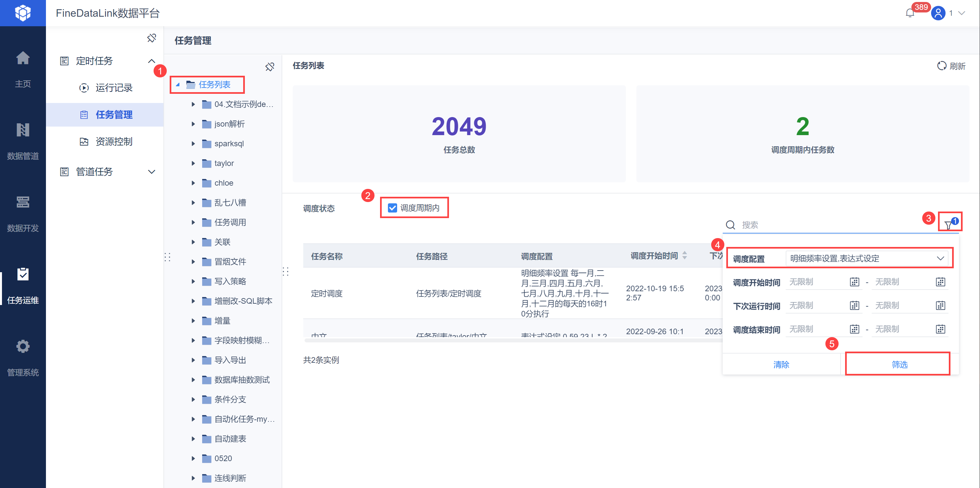Open the 调度配置 dropdown
The width and height of the screenshot is (980, 488).
[867, 258]
